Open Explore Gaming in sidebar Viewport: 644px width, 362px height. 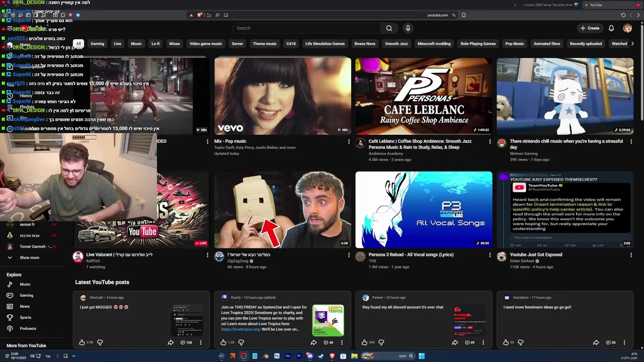[x=26, y=296]
